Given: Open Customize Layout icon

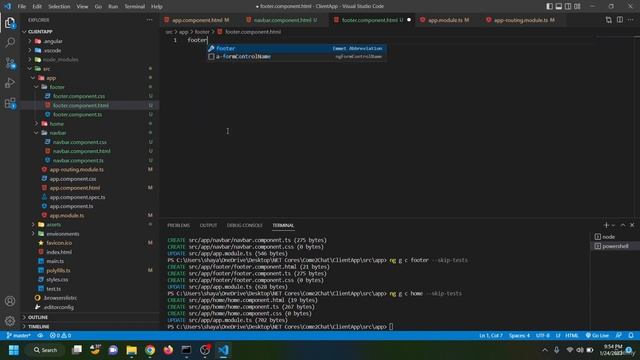Looking at the screenshot, I should pyautogui.click(x=577, y=6).
